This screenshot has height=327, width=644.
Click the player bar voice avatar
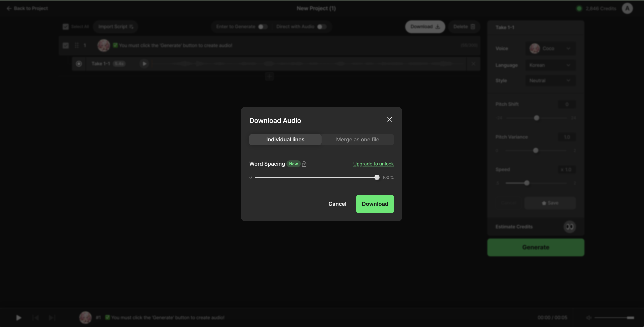click(x=85, y=317)
